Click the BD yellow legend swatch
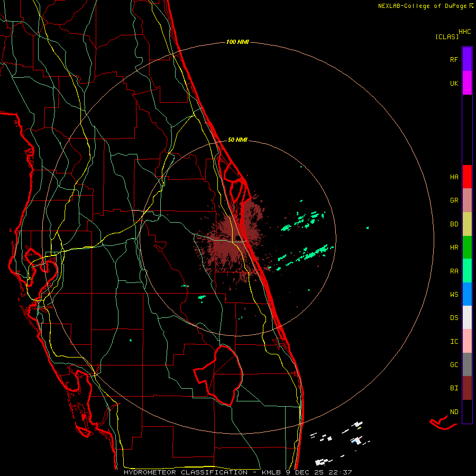The height and width of the screenshot is (476, 476). (x=467, y=224)
